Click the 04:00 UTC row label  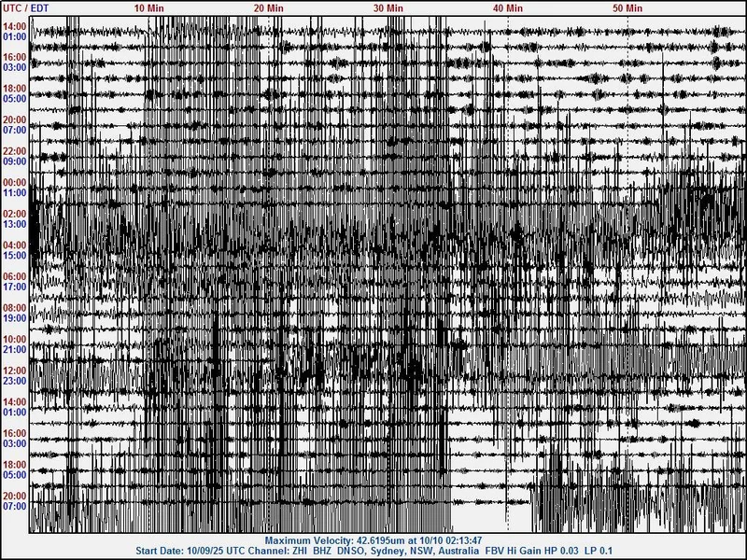pos(15,245)
